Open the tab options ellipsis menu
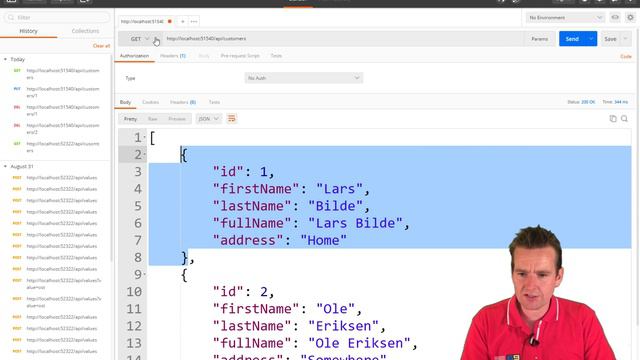Screen dimensions: 640x360 [x=194, y=21]
